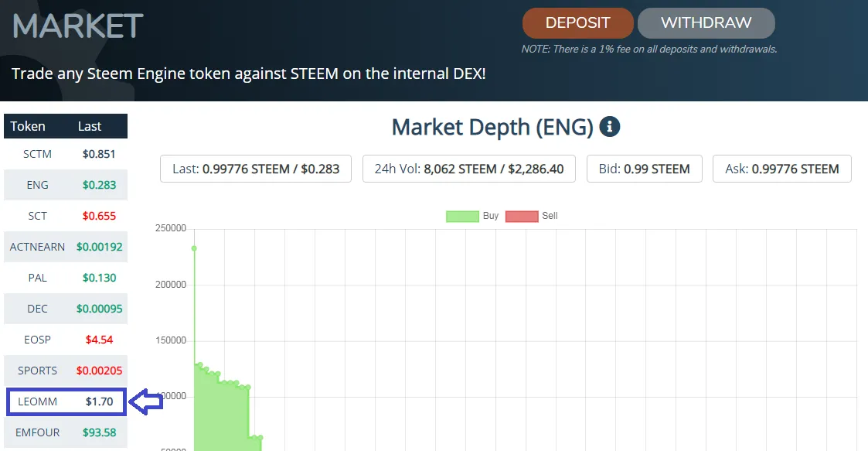Click the $0.851 SCTM price
The width and height of the screenshot is (868, 451).
(99, 154)
